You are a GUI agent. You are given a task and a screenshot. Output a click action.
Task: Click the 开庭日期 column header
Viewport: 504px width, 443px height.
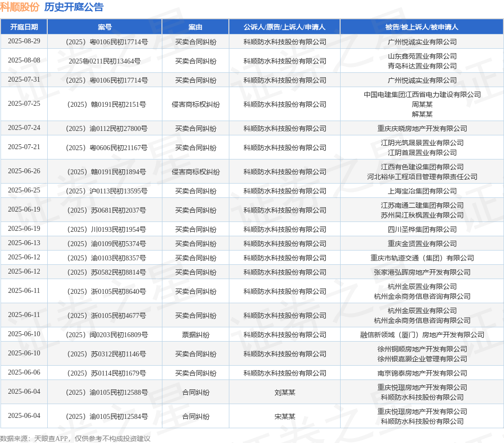24,27
